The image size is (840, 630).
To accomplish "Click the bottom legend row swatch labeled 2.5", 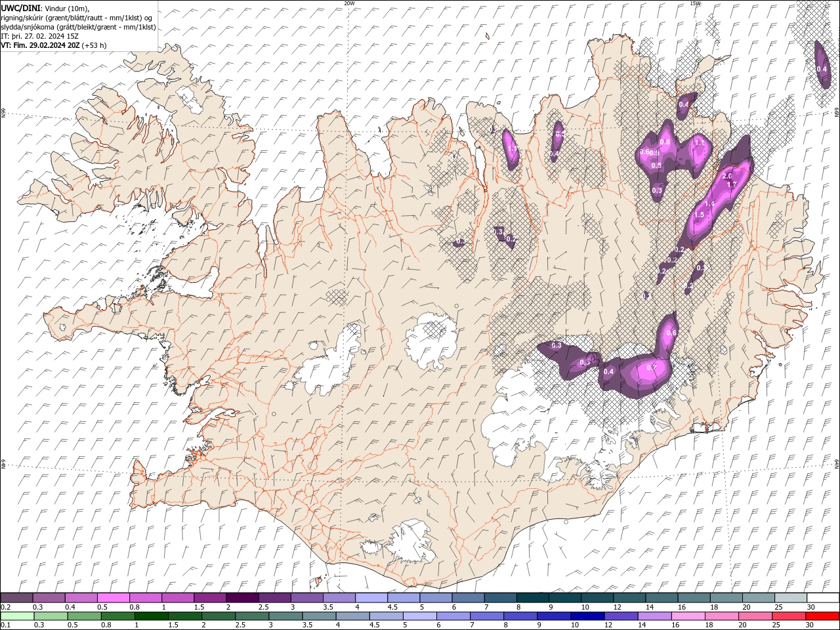I will point(252,616).
